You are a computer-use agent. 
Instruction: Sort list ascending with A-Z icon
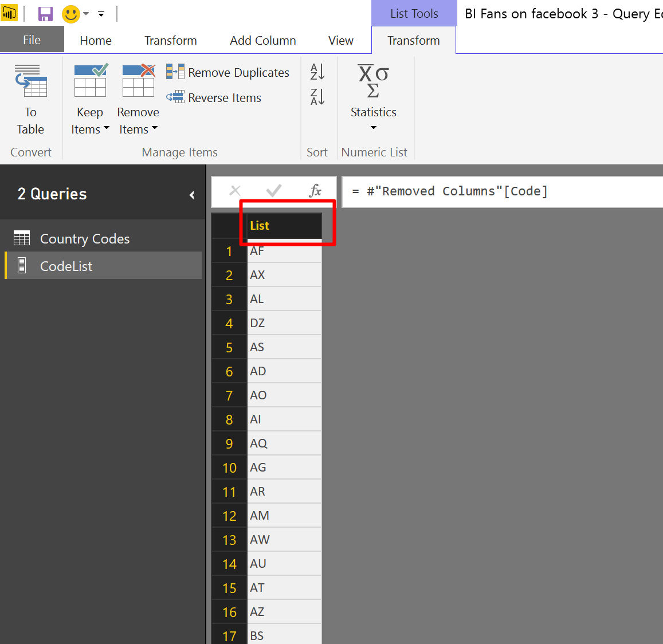pyautogui.click(x=317, y=72)
